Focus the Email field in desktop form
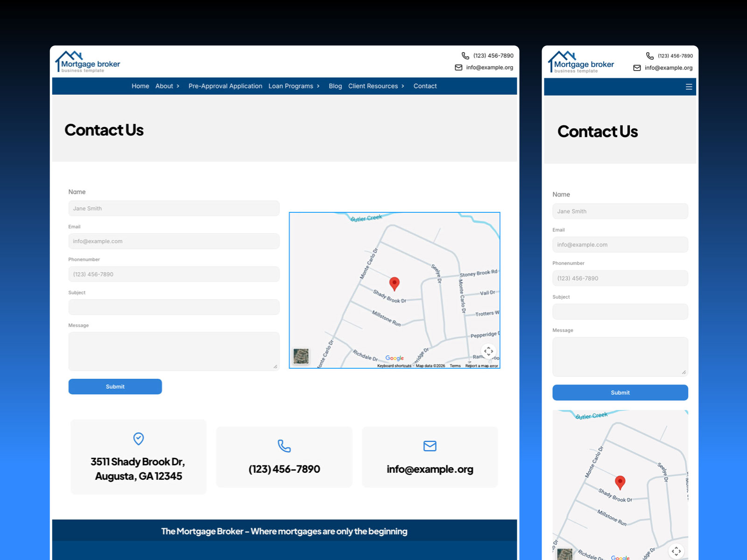 coord(174,241)
